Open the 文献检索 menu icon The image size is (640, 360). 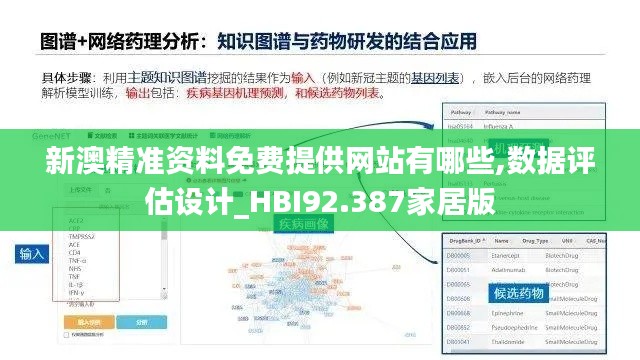[90, 136]
